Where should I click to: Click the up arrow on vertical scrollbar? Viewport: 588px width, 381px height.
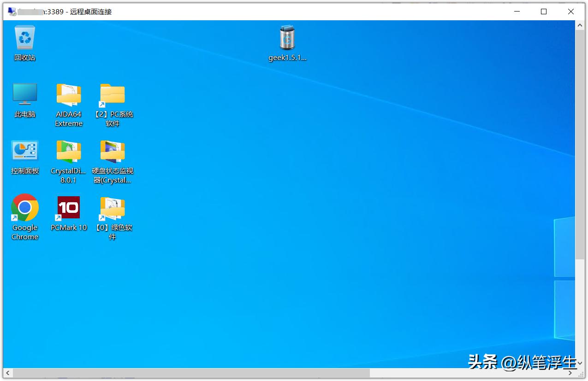click(x=580, y=25)
